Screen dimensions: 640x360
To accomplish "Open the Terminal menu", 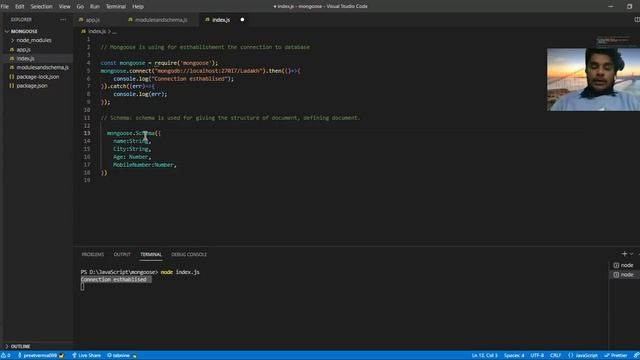I will pyautogui.click(x=116, y=7).
